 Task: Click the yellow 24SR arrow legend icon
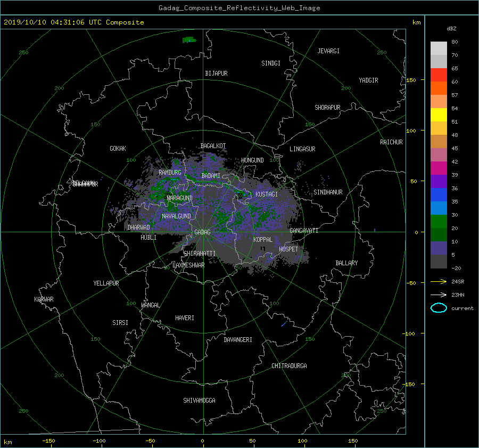(439, 282)
